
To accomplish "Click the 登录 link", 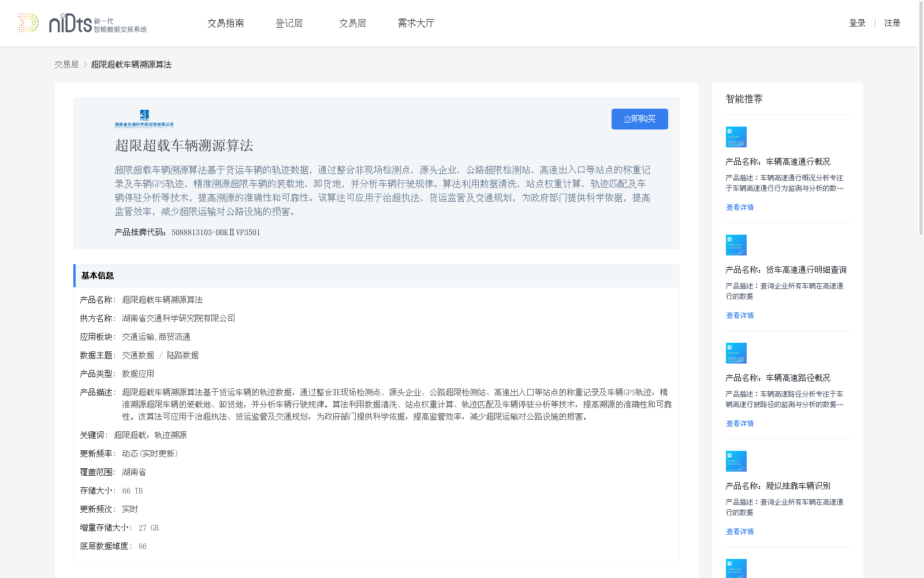I will click(x=858, y=23).
